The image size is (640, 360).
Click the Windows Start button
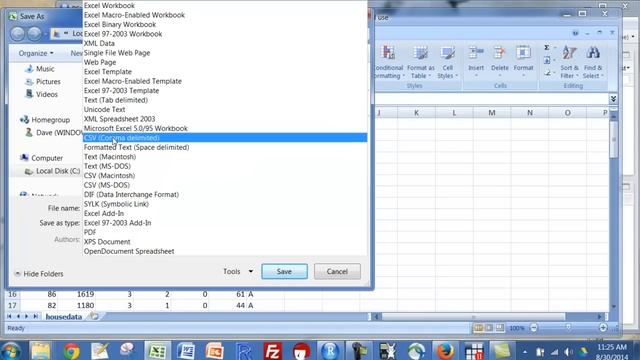pyautogui.click(x=11, y=351)
